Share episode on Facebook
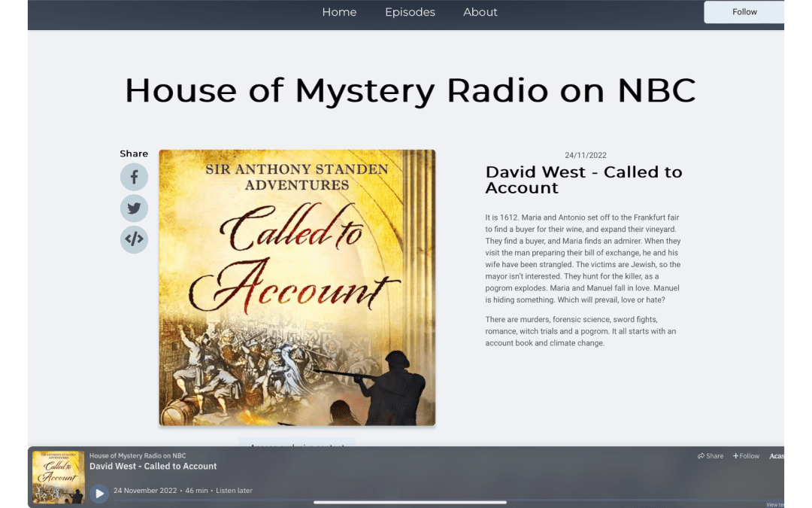The image size is (812, 508). pyautogui.click(x=134, y=178)
